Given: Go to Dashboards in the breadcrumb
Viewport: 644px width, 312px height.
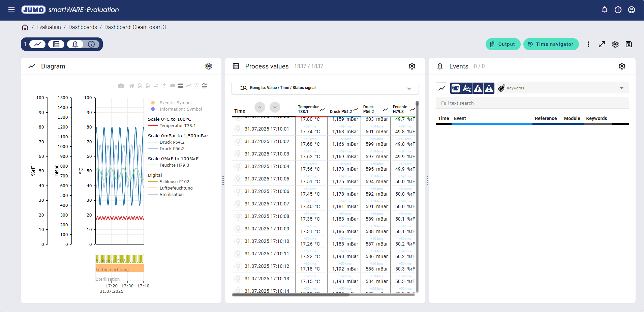Looking at the screenshot, I should point(83,27).
